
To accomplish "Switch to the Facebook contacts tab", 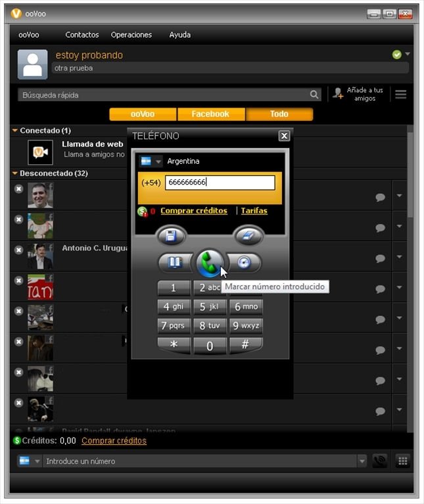I will [210, 114].
